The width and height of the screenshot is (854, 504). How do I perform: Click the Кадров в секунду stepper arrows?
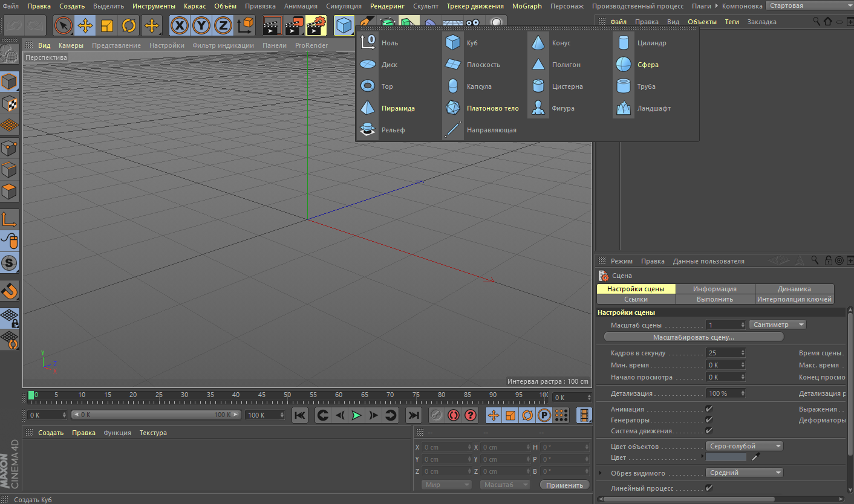pos(743,353)
